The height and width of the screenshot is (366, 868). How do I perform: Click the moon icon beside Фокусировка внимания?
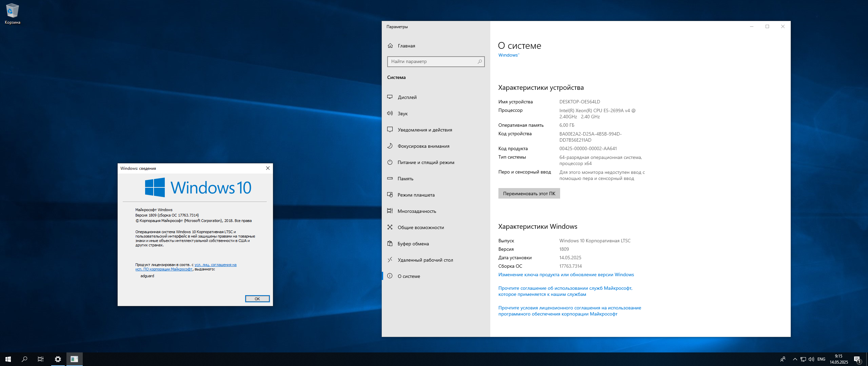tap(390, 146)
